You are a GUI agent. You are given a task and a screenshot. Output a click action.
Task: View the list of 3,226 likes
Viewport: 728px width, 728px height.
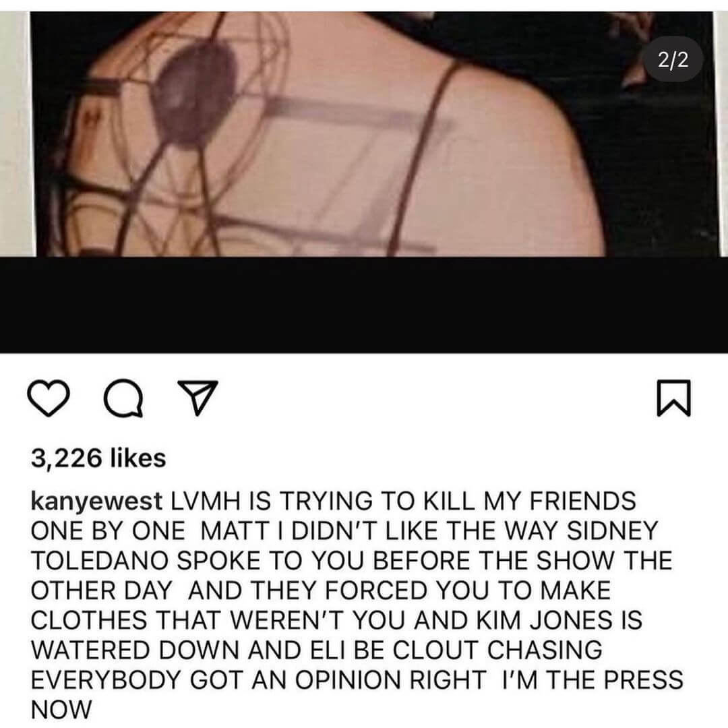pos(98,458)
